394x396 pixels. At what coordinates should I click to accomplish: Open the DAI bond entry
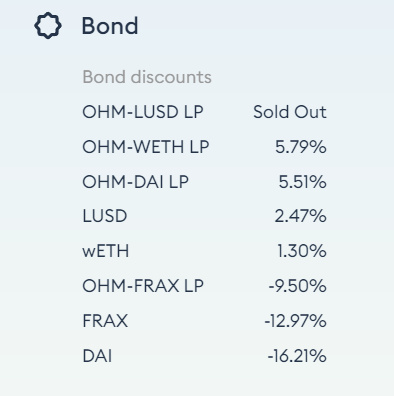click(x=204, y=356)
